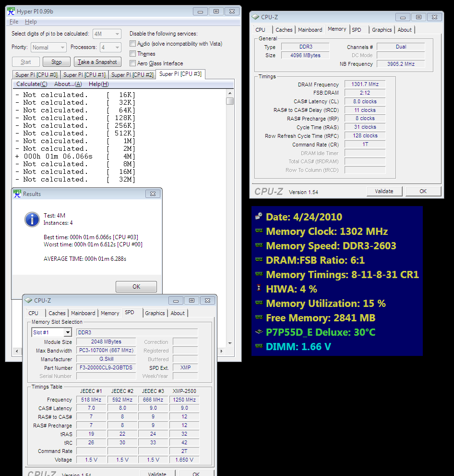
Task: Click the RAM icon beside Free Memory
Action: 259,317
